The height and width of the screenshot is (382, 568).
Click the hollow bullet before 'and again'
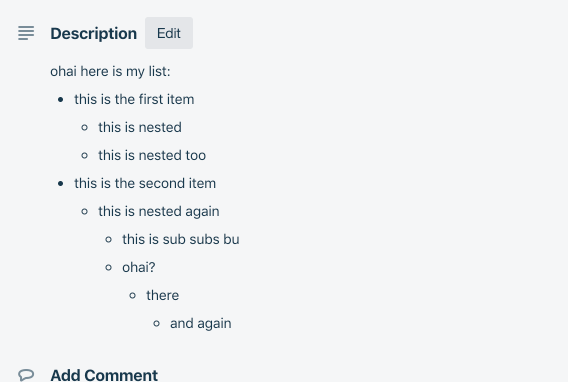pyautogui.click(x=156, y=324)
